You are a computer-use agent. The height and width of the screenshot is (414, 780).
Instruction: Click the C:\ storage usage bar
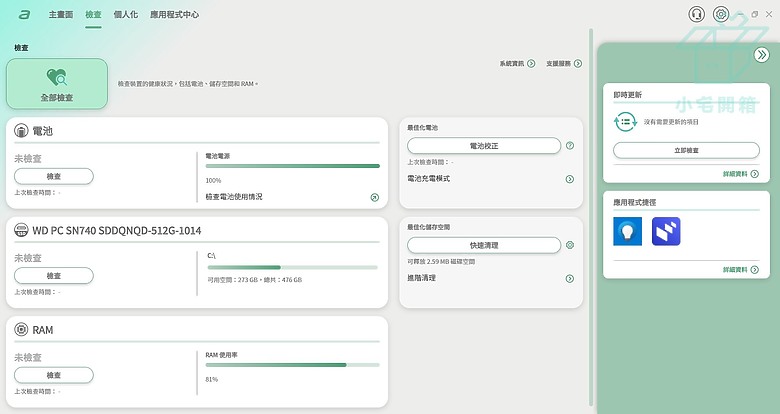(x=292, y=268)
